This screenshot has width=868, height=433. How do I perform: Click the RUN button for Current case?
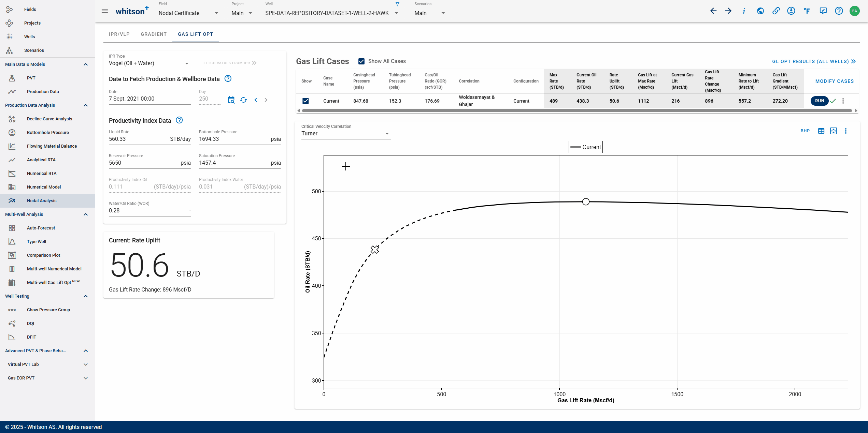820,101
